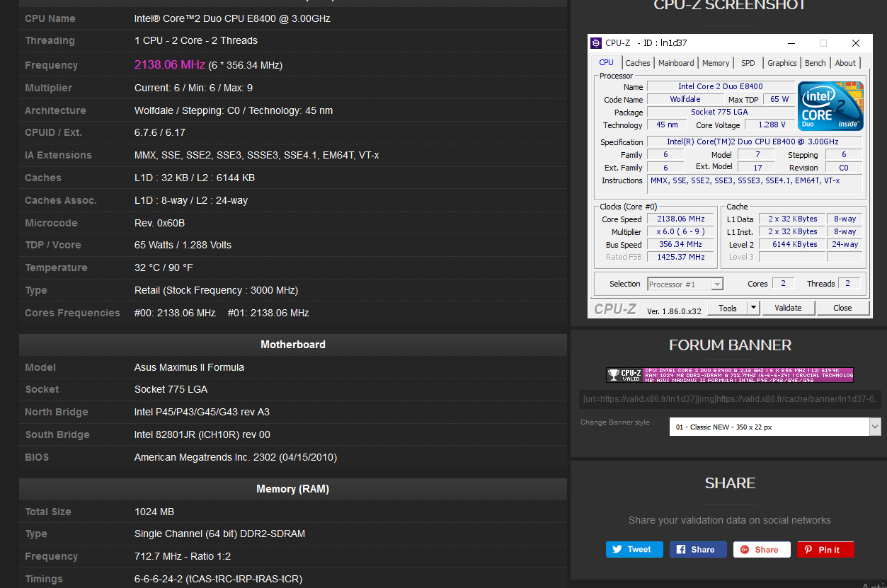This screenshot has width=887, height=588.
Task: Open the Change Banner style dropdown
Action: pos(775,427)
